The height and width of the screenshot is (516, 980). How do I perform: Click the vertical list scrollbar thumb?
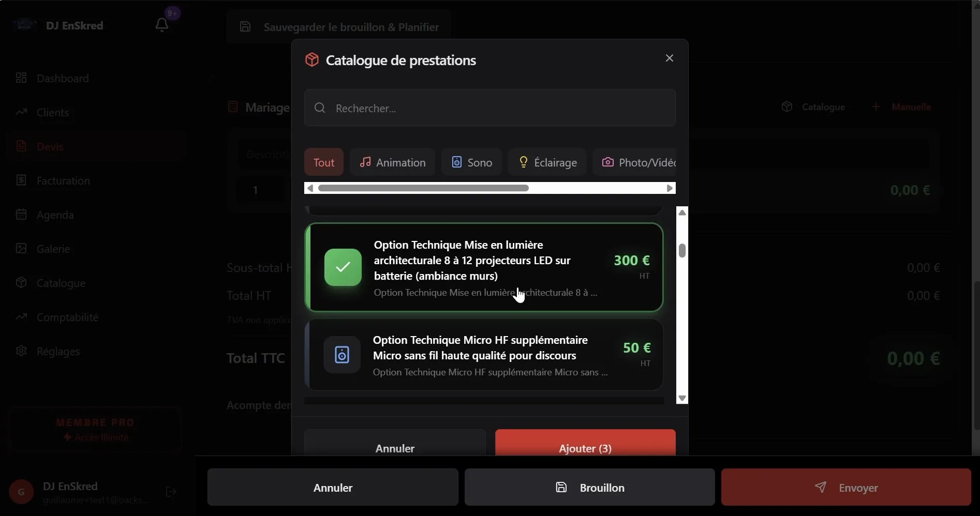tap(682, 250)
